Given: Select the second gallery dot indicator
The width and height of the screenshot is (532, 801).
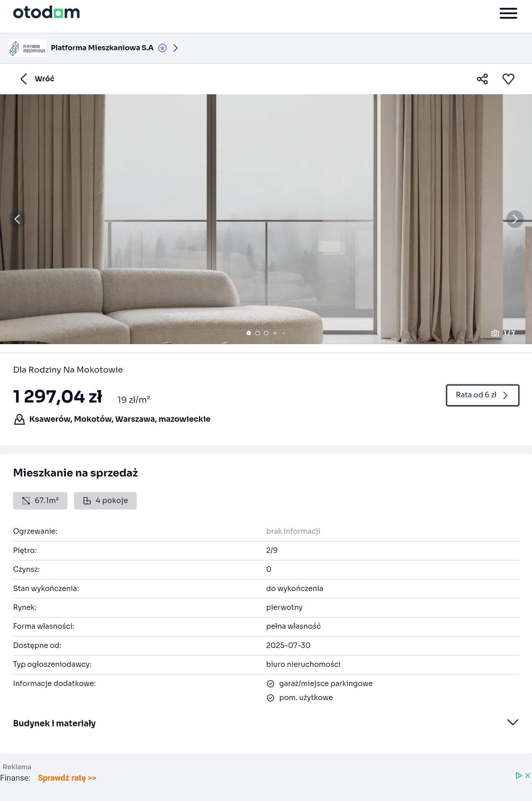Looking at the screenshot, I should point(257,333).
